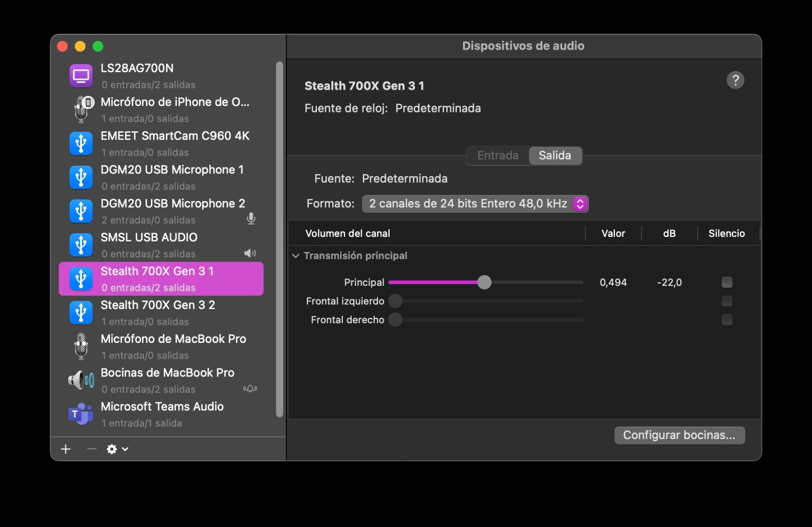This screenshot has height=527, width=812.
Task: Click the SMSL USB AUDIO USB icon
Action: [x=81, y=245]
